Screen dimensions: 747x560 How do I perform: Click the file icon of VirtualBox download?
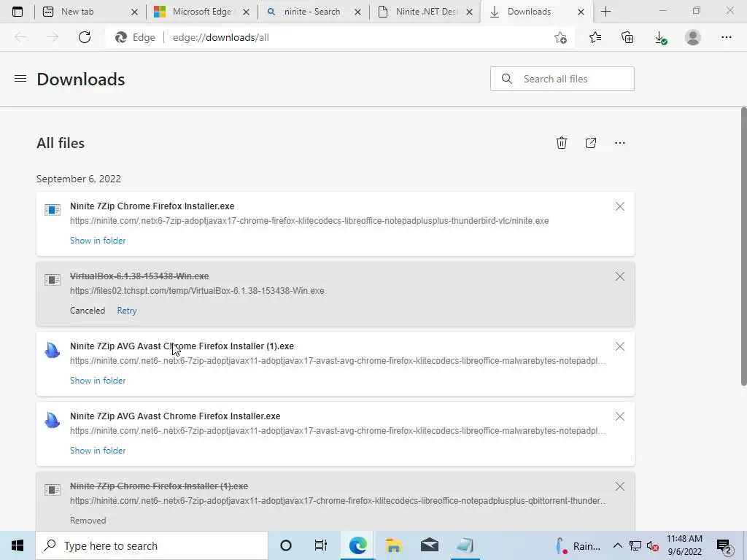click(53, 279)
